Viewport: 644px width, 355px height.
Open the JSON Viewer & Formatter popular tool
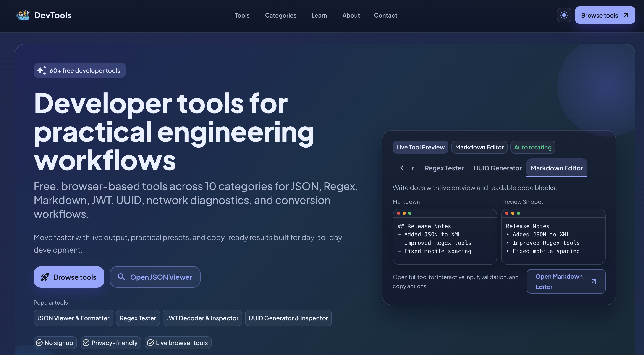(x=73, y=318)
